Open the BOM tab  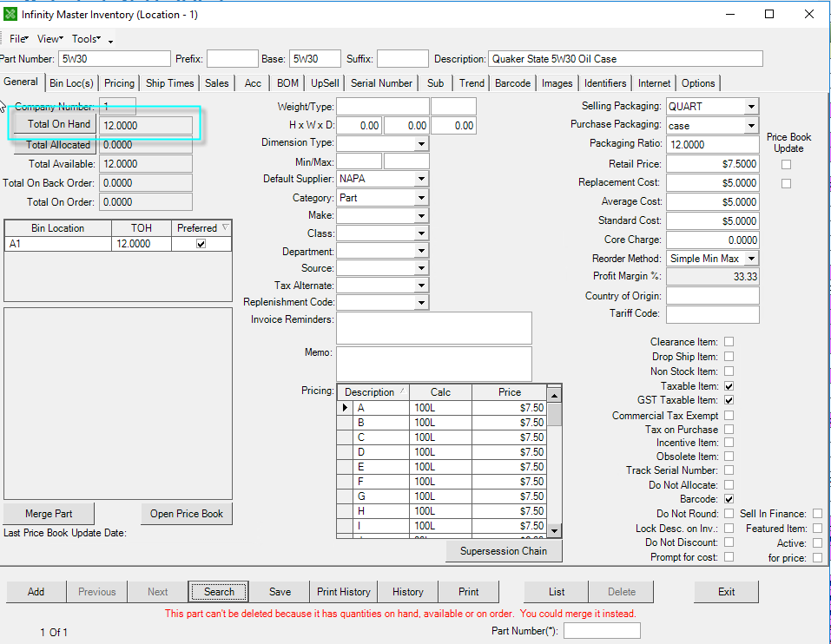click(287, 83)
